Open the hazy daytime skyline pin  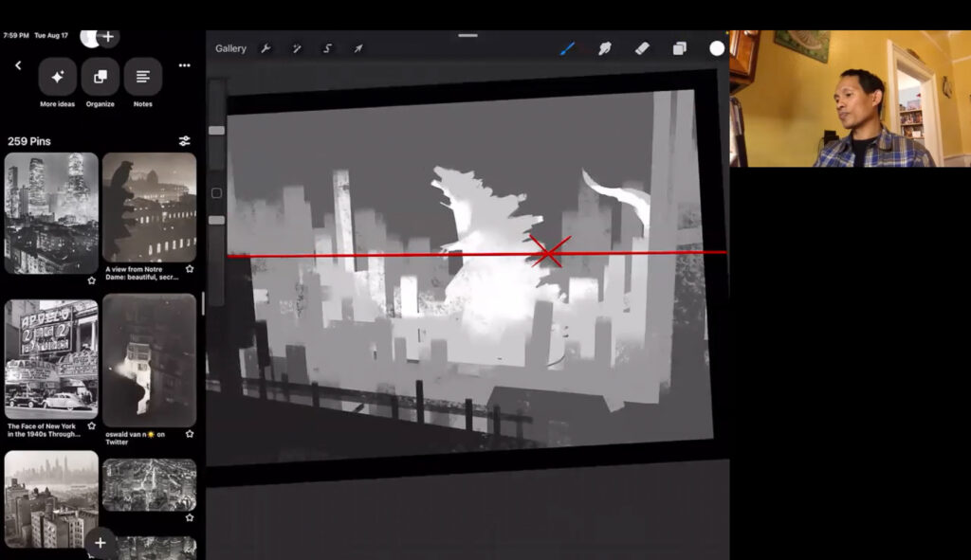pyautogui.click(x=51, y=498)
